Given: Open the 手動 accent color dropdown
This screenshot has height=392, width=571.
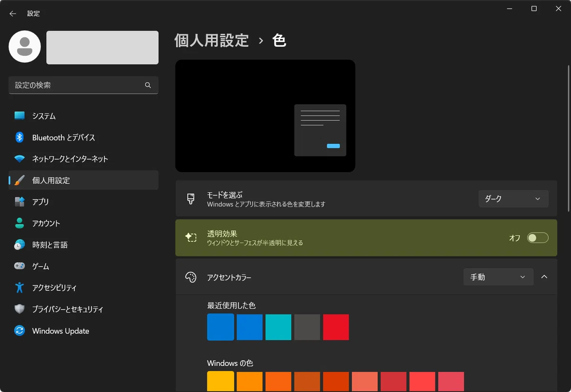Looking at the screenshot, I should (498, 277).
